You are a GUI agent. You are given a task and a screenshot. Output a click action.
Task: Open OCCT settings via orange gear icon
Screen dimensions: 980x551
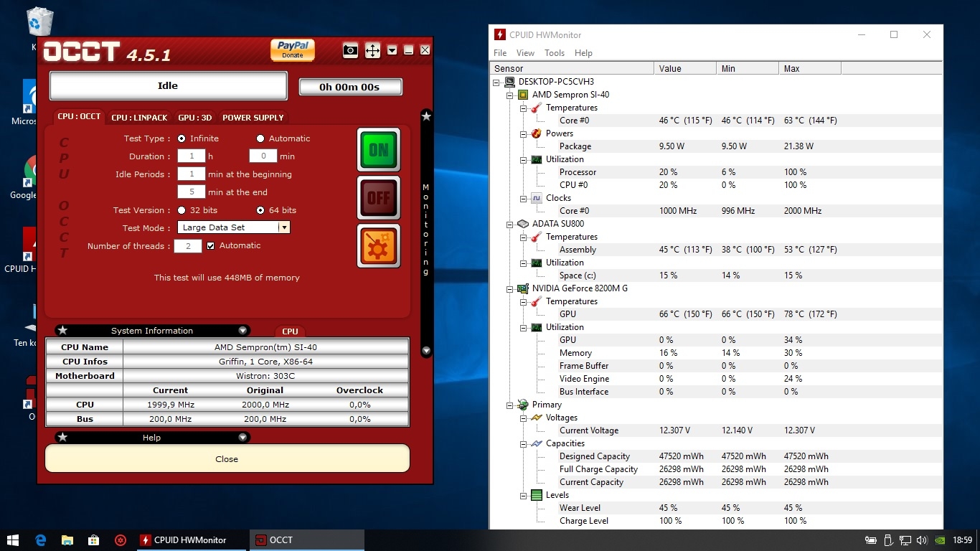tap(379, 245)
